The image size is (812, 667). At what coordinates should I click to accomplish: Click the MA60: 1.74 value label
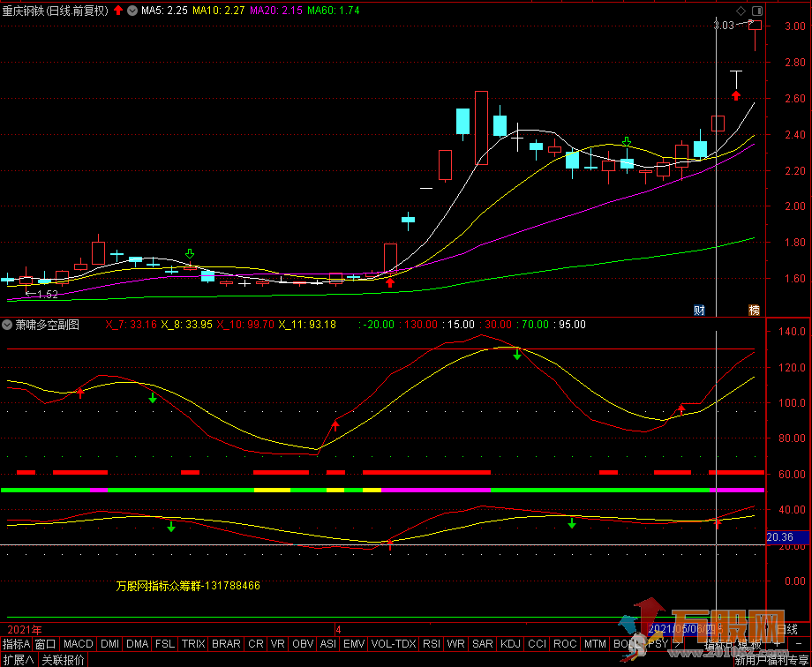tap(334, 11)
